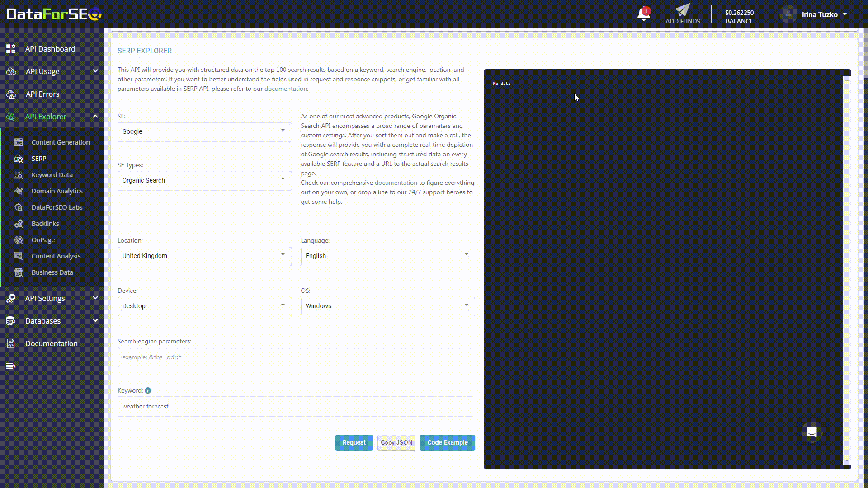Open the API Errors menu item
Image resolution: width=868 pixels, height=488 pixels.
coord(42,94)
